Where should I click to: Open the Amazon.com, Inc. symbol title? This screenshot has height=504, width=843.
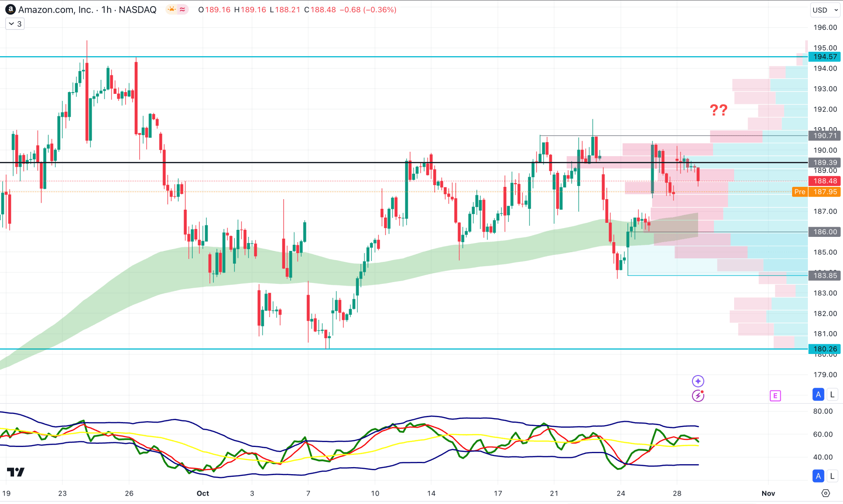(56, 10)
